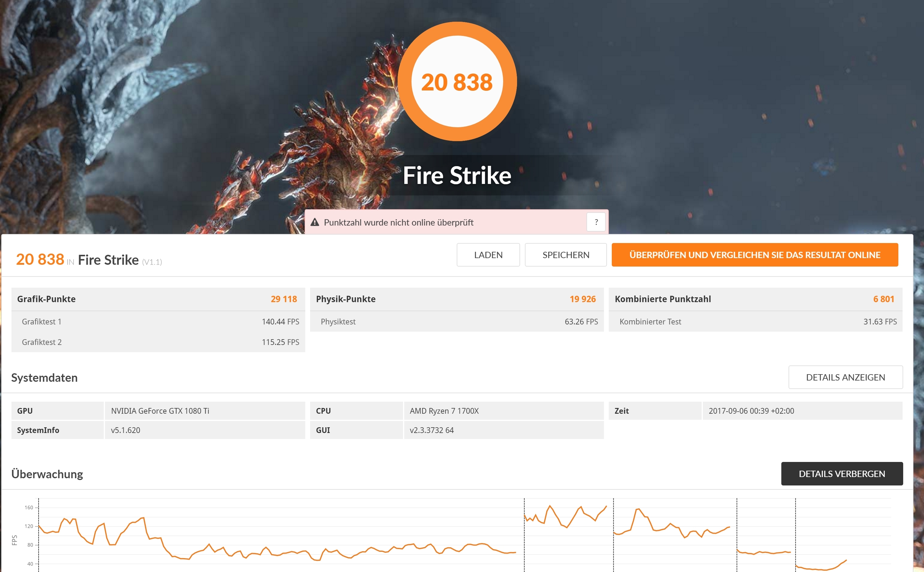Click the Punktzahl nicht online überprüft text
The height and width of the screenshot is (572, 924).
(x=398, y=223)
